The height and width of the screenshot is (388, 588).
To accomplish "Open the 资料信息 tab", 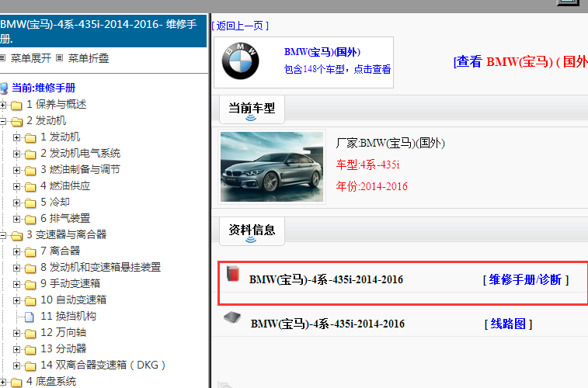I will [x=252, y=231].
